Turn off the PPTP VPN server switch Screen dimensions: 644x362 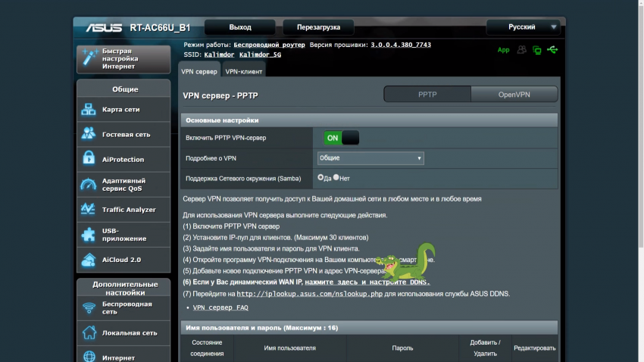tap(341, 138)
